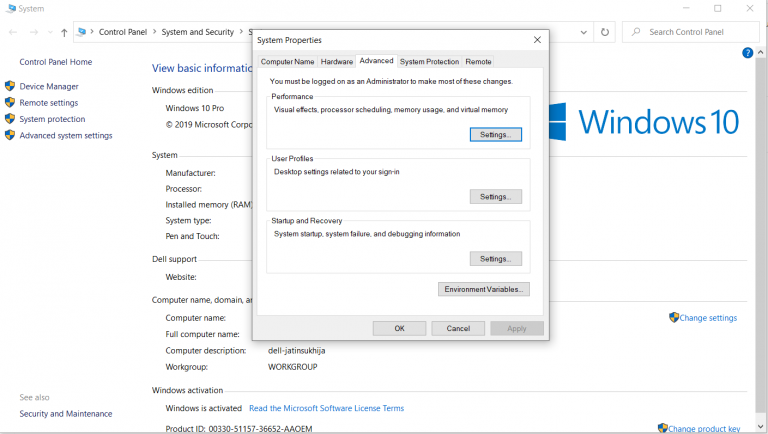
Task: Select the Advanced tab
Action: click(x=376, y=61)
